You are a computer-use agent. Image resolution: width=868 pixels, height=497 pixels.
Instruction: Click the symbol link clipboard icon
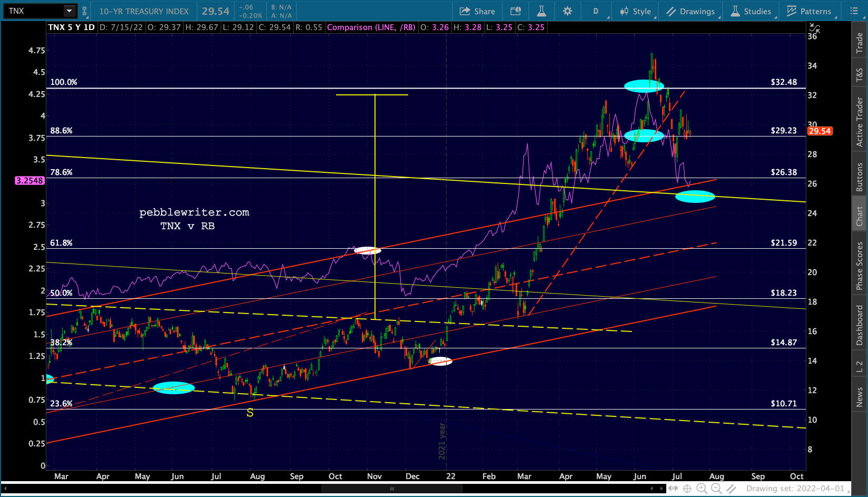84,11
